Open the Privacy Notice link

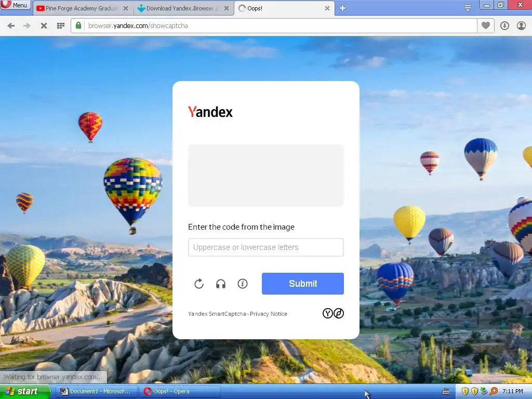pos(269,314)
